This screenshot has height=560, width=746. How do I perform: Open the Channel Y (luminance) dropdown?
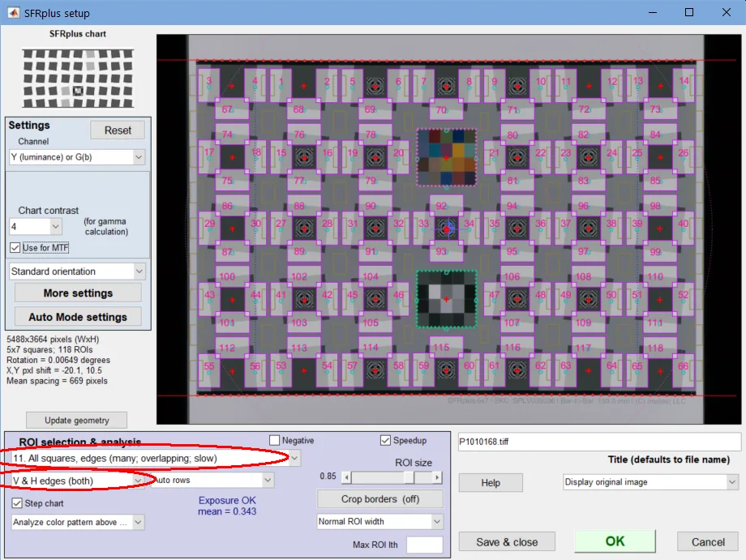pyautogui.click(x=77, y=157)
